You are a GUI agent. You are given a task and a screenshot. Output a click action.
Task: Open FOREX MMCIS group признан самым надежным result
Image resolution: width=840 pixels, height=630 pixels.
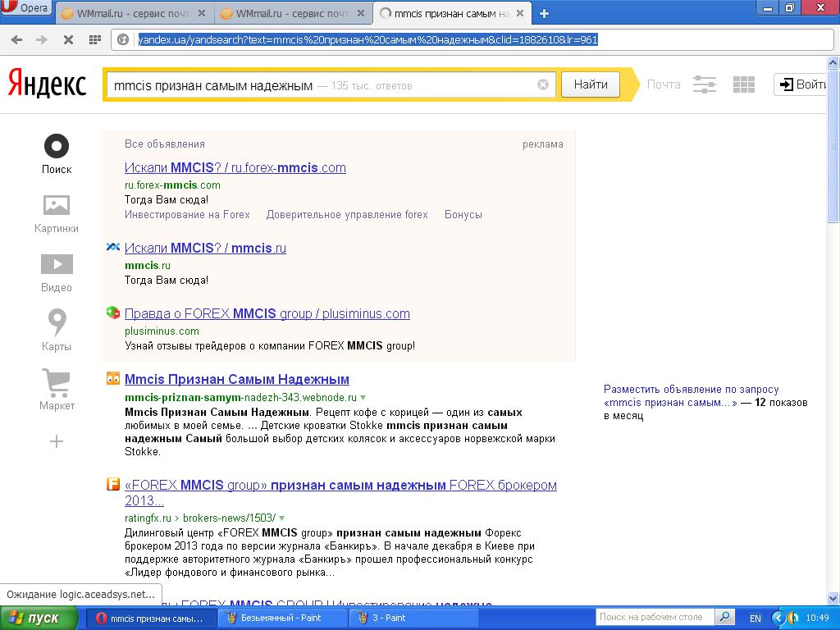pos(340,492)
